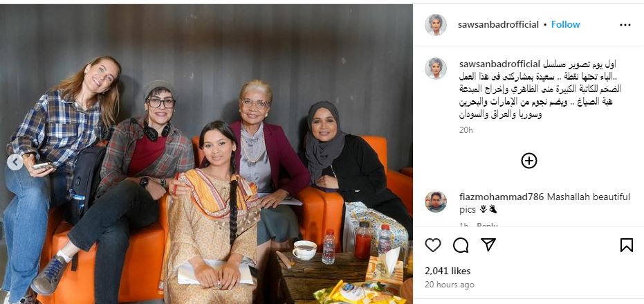Click the header profile avatar of sawsanbadrofficial
The width and height of the screenshot is (644, 304).
(435, 25)
